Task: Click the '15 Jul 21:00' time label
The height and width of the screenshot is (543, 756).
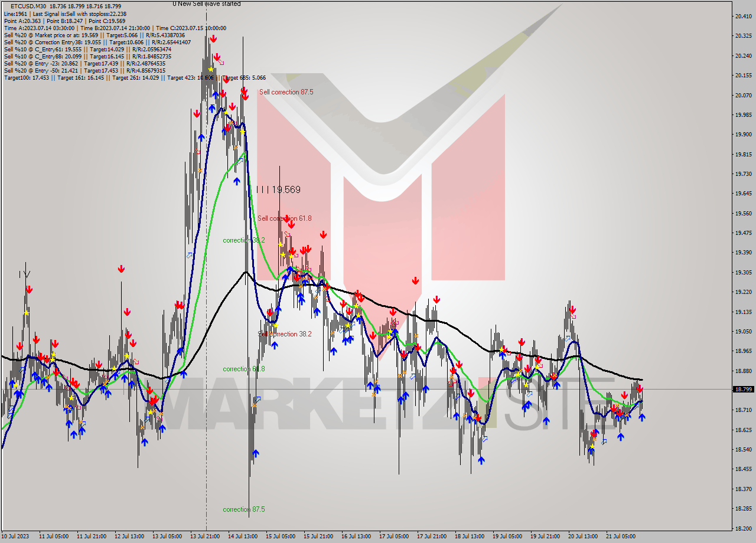Action: [x=318, y=537]
